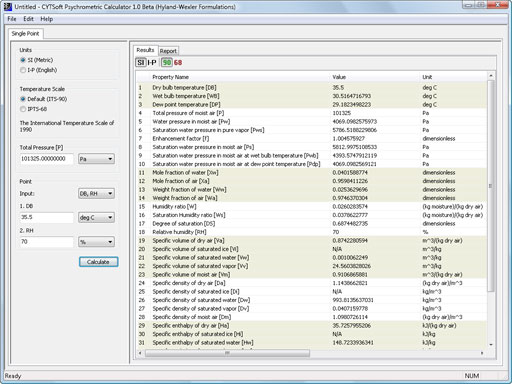
Task: Click the DB value input field
Action: [46, 217]
